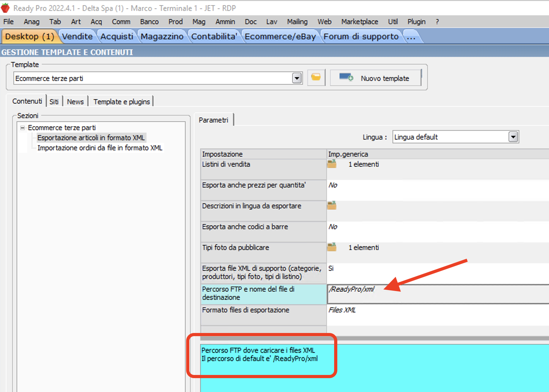Open the Mag menu
The width and height of the screenshot is (549, 392).
coord(199,22)
